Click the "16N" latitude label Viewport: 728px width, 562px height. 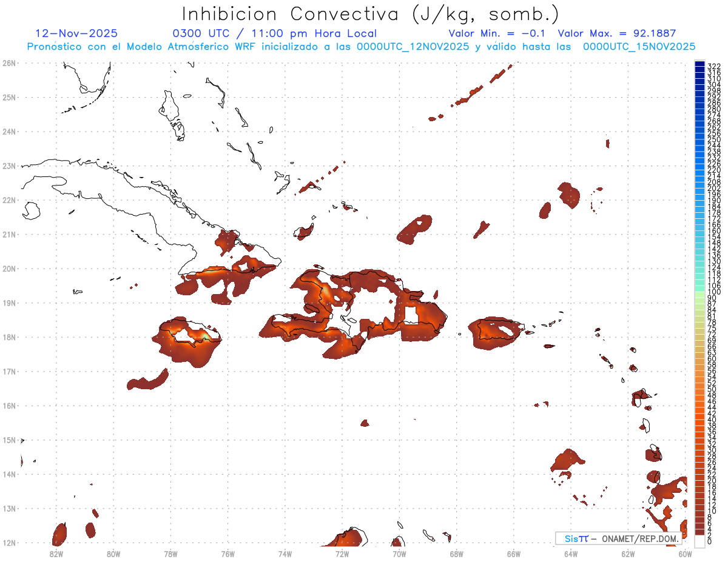tap(8, 406)
